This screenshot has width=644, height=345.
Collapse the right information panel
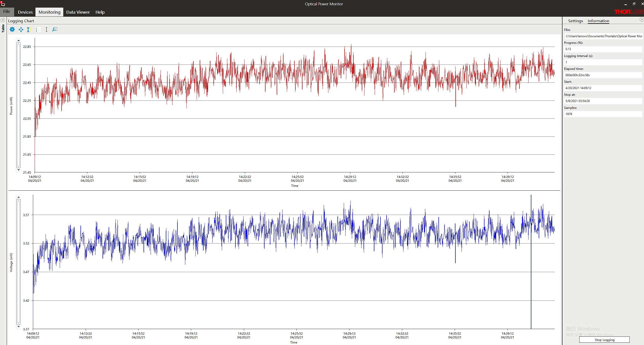point(641,19)
